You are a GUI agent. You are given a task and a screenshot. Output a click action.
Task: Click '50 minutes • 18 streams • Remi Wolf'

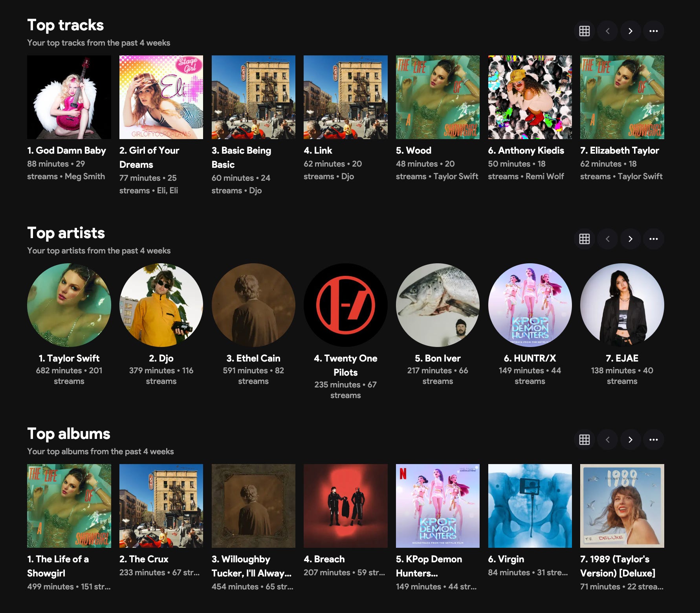click(526, 170)
